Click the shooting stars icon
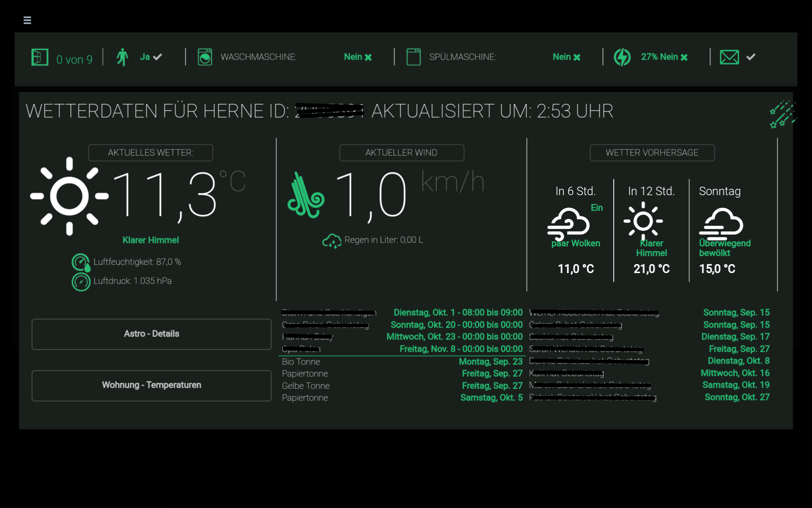 [x=782, y=114]
